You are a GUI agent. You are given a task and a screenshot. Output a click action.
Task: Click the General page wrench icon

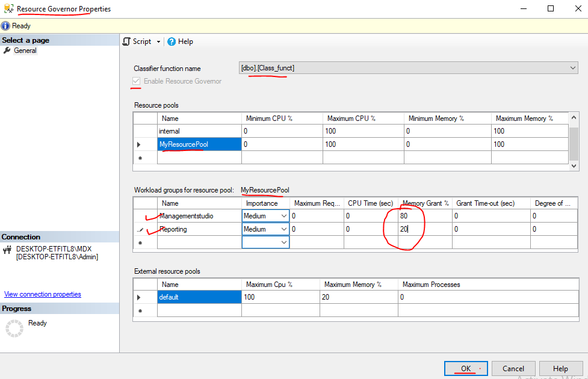7,51
